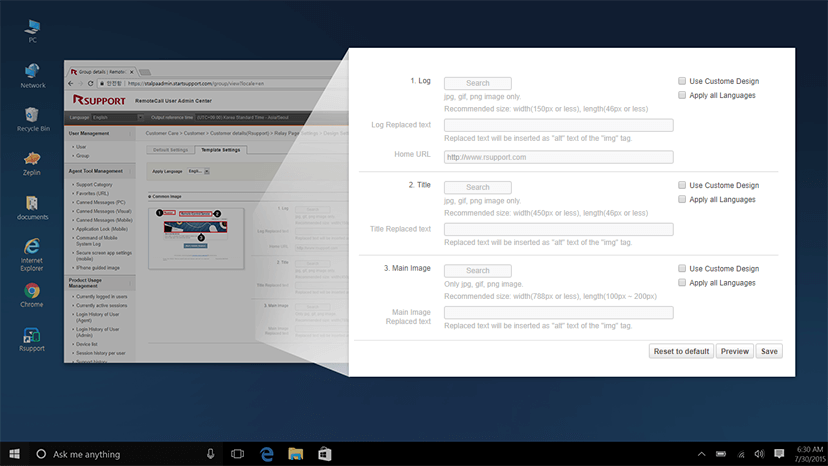This screenshot has width=828, height=466.
Task: Open the Action Center notifications icon
Action: 779,454
